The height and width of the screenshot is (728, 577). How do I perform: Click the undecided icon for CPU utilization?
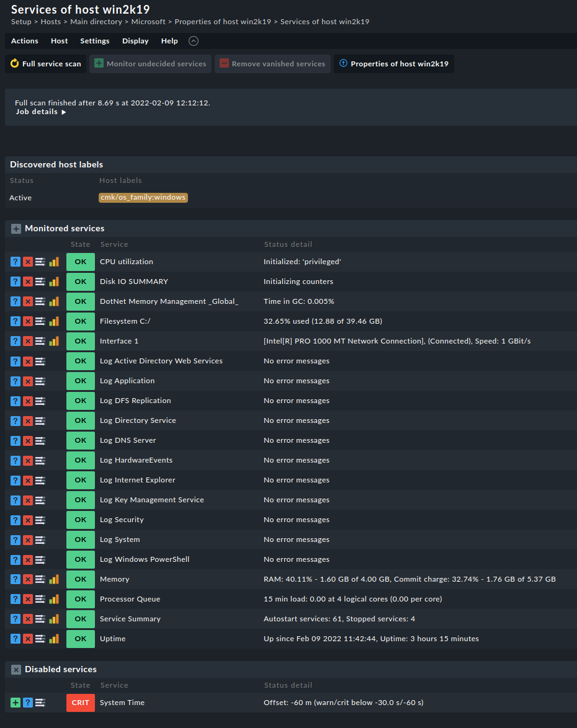(16, 262)
